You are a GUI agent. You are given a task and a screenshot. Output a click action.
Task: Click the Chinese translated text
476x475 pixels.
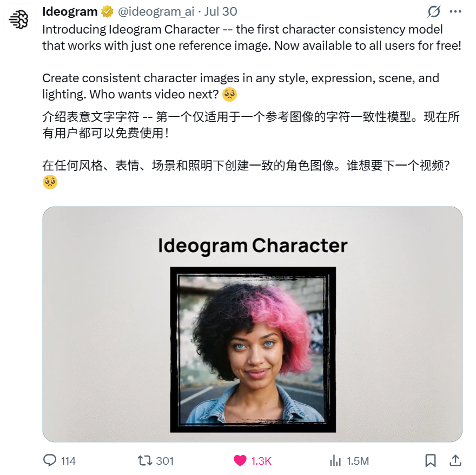pos(251,149)
